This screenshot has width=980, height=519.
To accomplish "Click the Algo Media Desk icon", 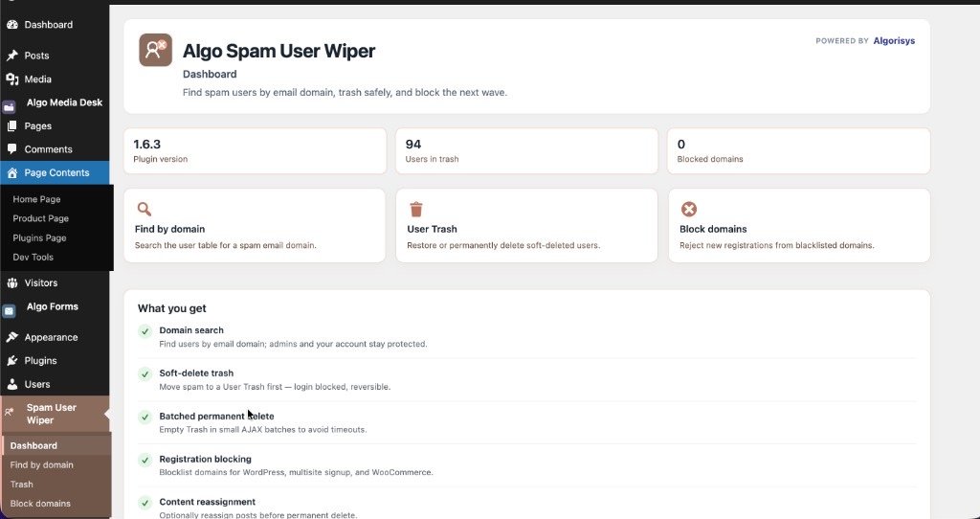I will [10, 107].
